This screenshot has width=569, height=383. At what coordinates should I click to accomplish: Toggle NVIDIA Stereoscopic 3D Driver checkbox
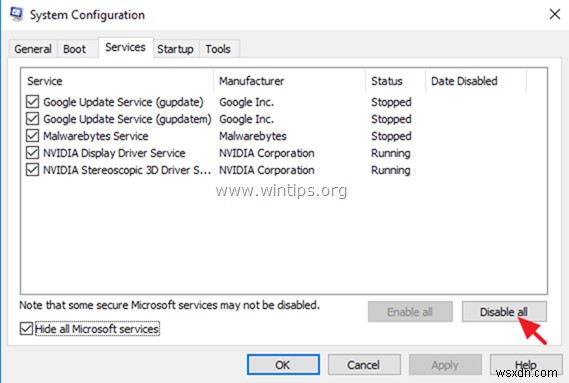(x=32, y=170)
